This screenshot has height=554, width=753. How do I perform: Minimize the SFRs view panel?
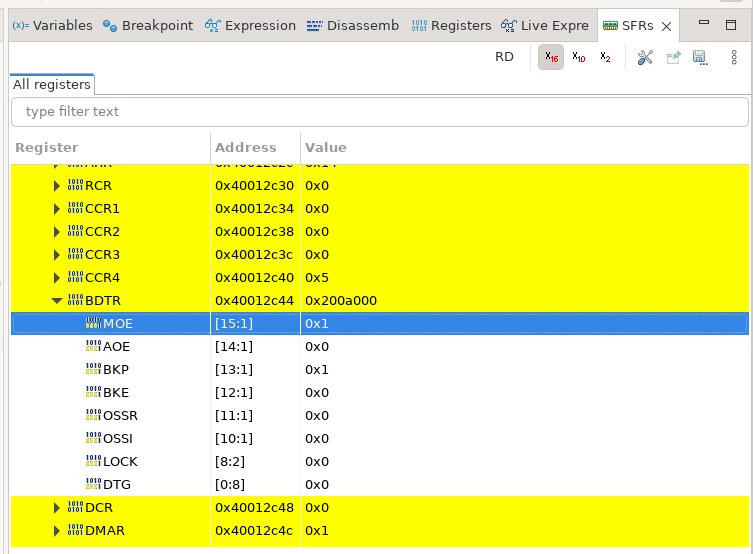[704, 22]
